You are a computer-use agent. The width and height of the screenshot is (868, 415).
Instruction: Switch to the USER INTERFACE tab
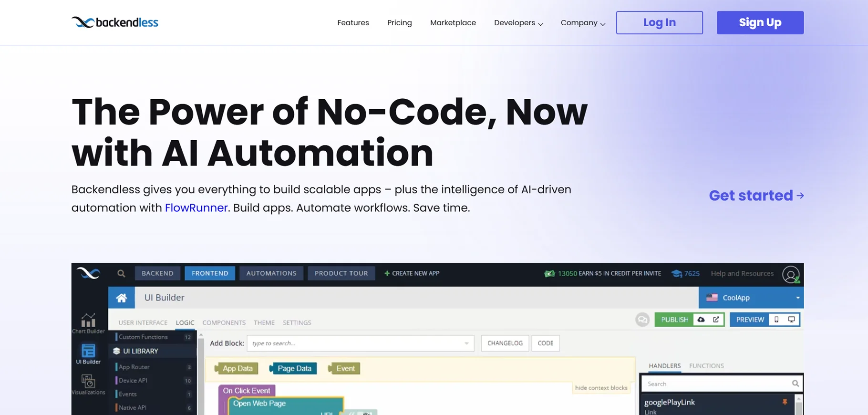point(143,323)
